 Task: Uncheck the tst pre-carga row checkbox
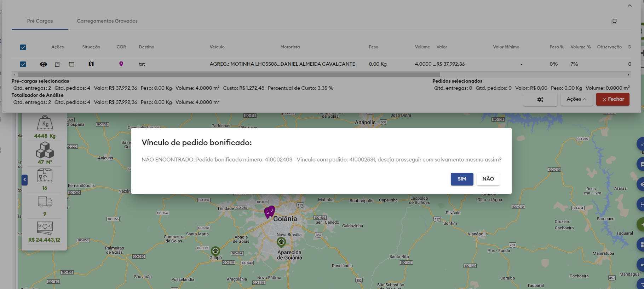23,64
